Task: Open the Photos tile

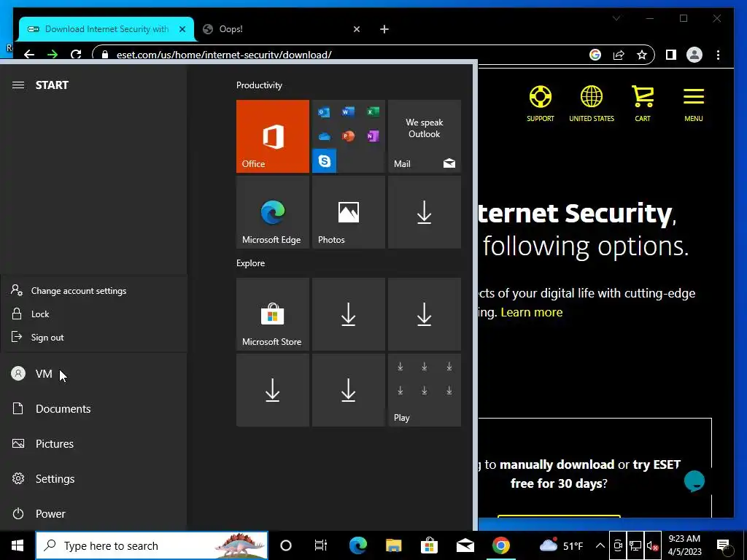Action: click(x=348, y=212)
